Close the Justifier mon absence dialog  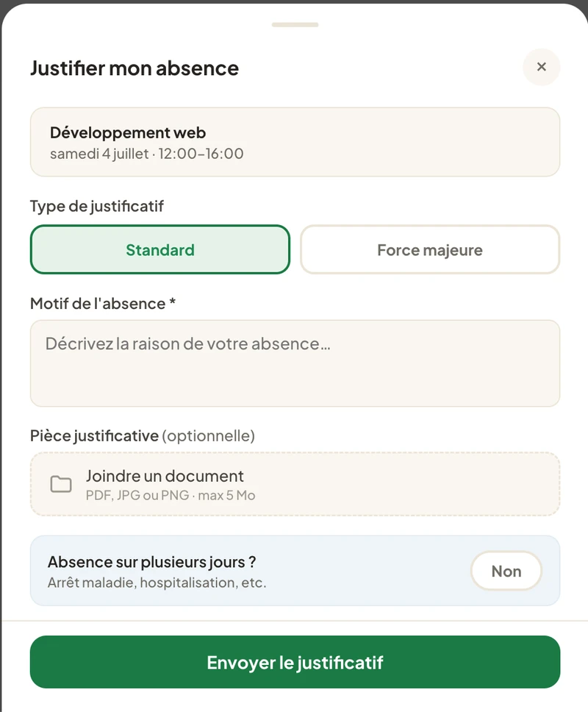(x=541, y=67)
